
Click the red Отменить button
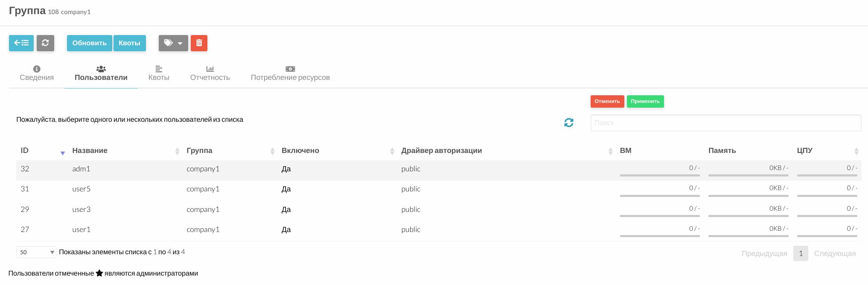coord(607,101)
